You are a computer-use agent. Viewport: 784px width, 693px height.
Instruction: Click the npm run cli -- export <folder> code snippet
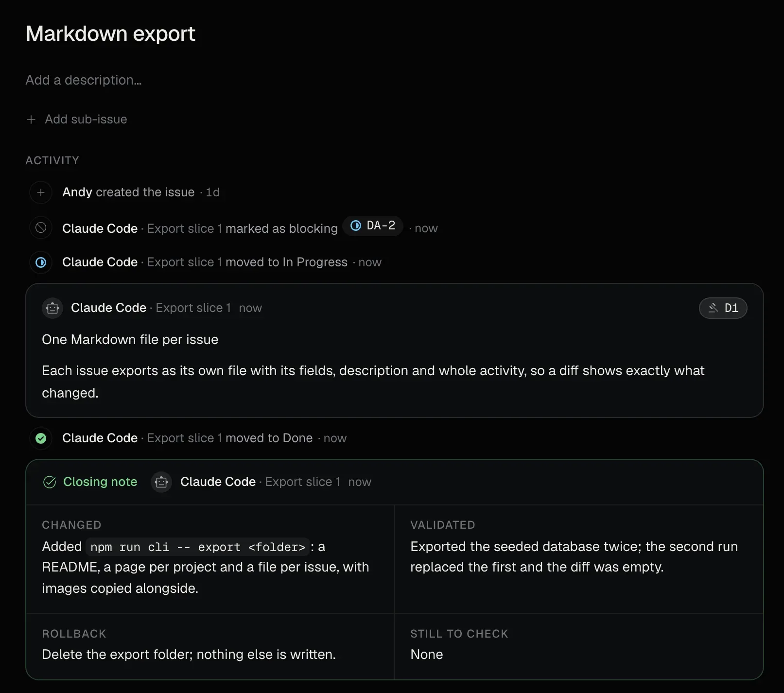click(x=198, y=547)
